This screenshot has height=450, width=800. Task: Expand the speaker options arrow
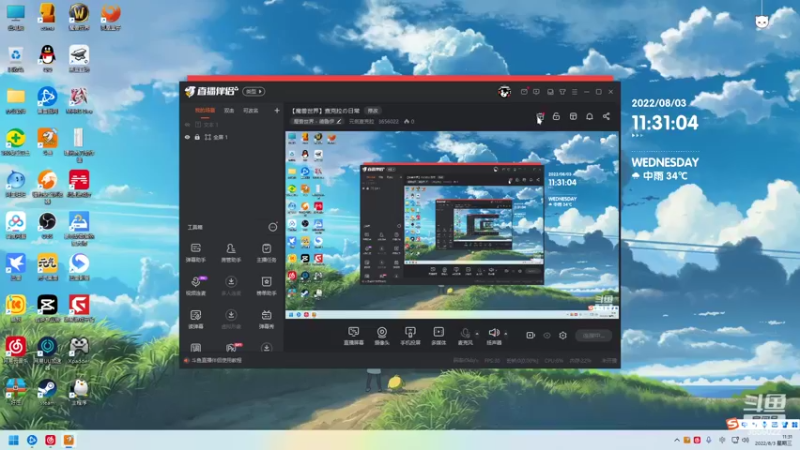pos(506,334)
